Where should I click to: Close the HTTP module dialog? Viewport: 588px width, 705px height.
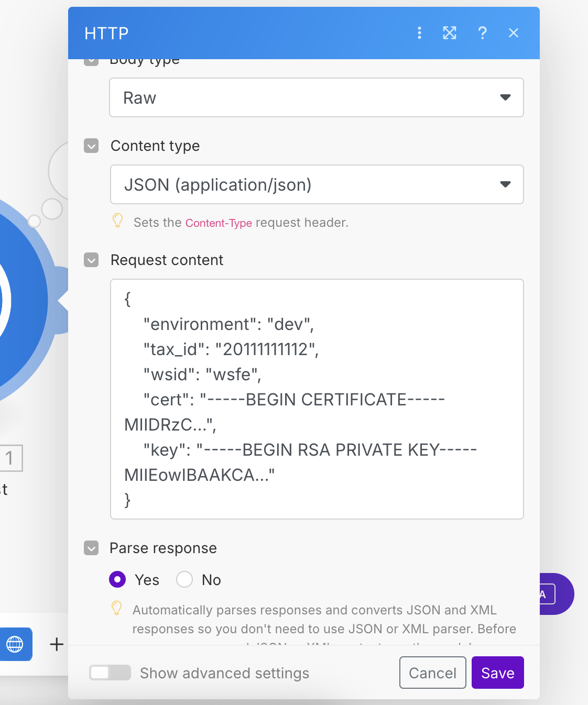click(x=514, y=33)
